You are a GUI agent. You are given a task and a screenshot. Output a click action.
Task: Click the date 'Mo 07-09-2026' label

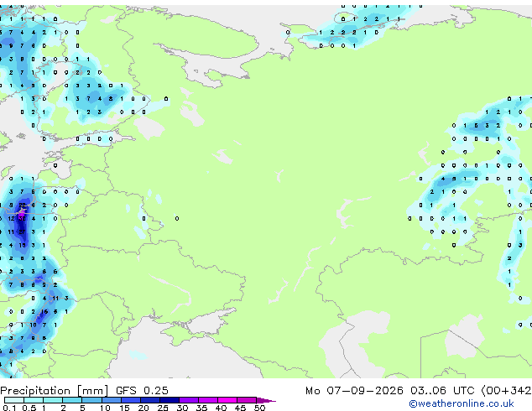[354, 391]
